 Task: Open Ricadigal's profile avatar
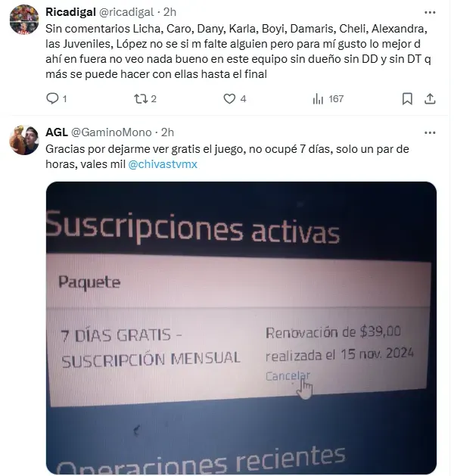pos(24,19)
